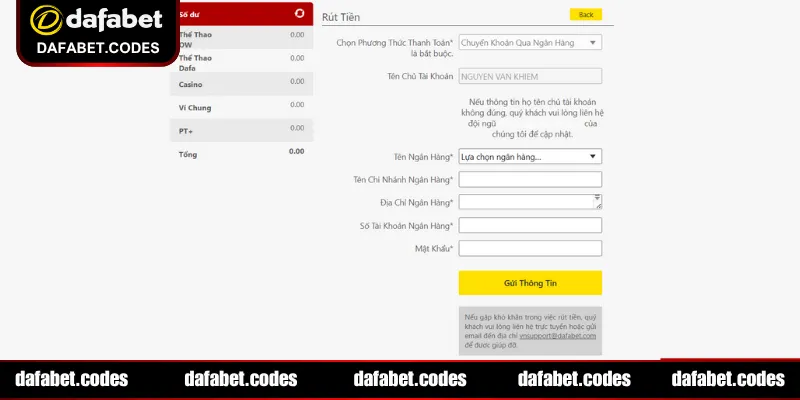Image resolution: width=800 pixels, height=400 pixels.
Task: Focus the Số Tài Khoản Ngân Hàng field
Action: pyautogui.click(x=529, y=225)
